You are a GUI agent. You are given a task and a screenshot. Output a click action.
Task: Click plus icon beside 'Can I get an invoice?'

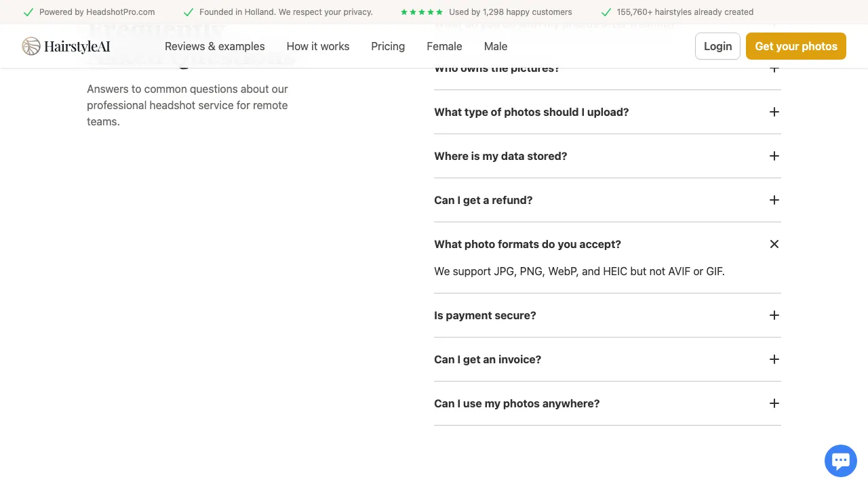point(774,359)
